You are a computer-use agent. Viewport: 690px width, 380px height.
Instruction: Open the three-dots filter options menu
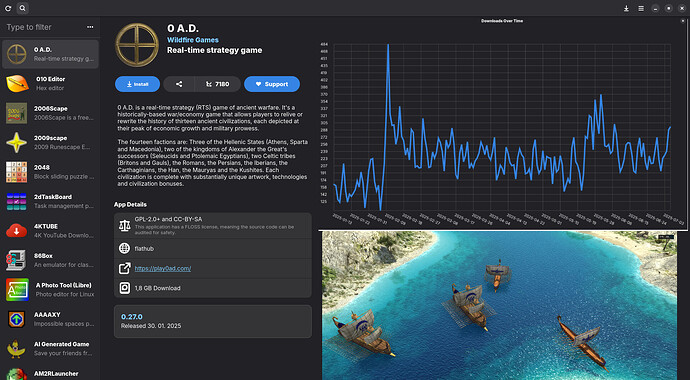point(90,27)
